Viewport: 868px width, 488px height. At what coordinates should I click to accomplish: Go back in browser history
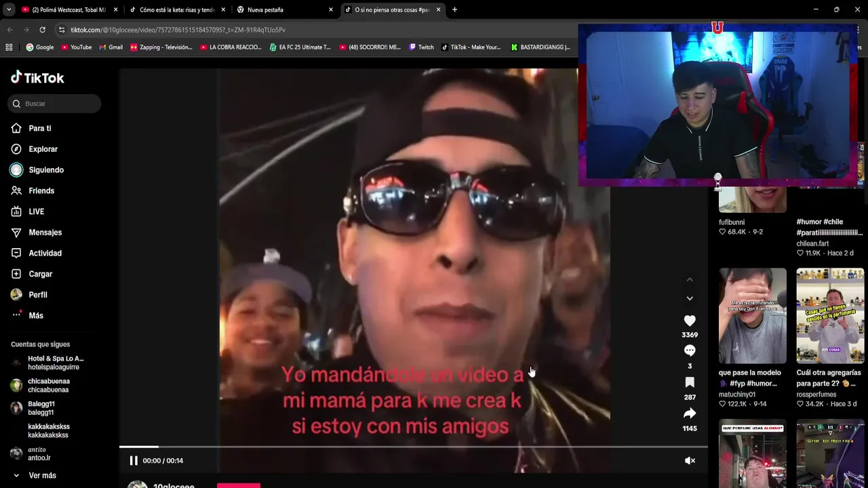(x=9, y=30)
